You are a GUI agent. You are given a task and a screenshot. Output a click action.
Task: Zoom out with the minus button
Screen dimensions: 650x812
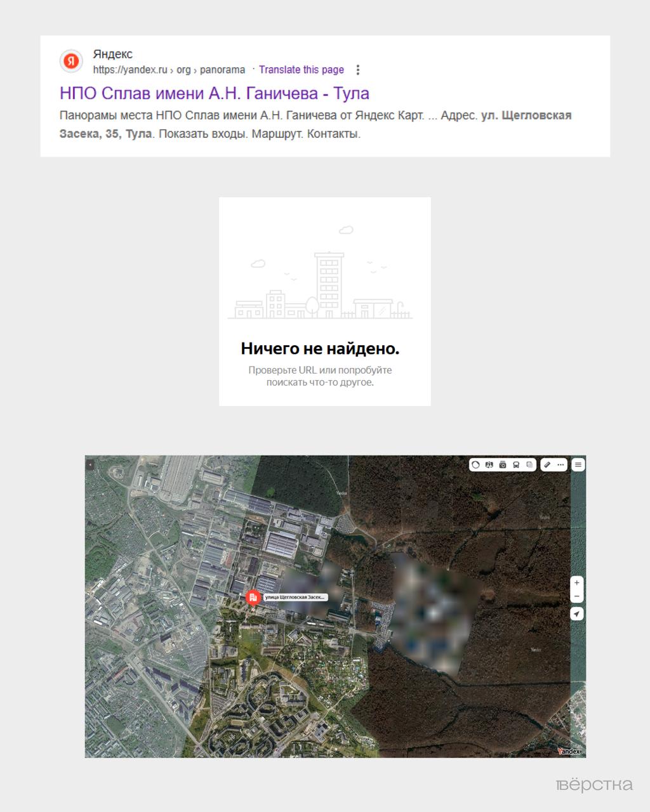(x=576, y=597)
